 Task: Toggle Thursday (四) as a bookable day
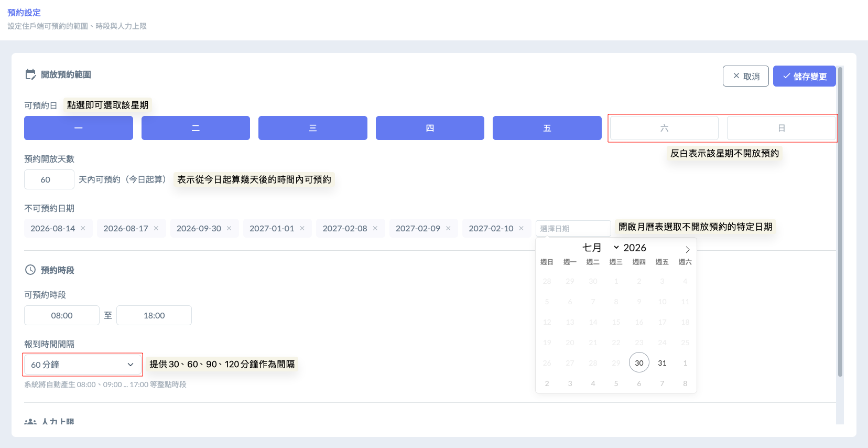[x=430, y=128]
